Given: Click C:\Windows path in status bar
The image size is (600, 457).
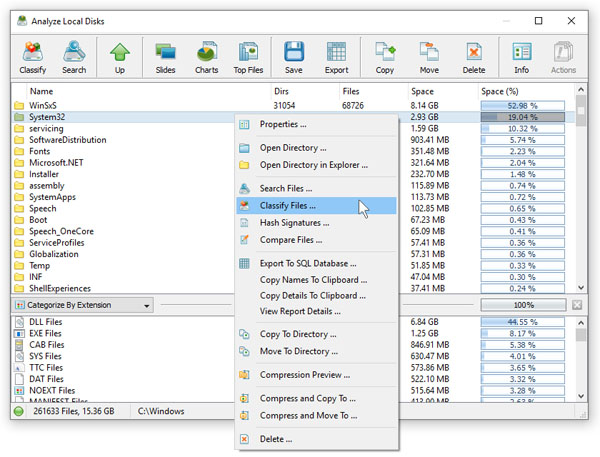Looking at the screenshot, I should click(161, 411).
